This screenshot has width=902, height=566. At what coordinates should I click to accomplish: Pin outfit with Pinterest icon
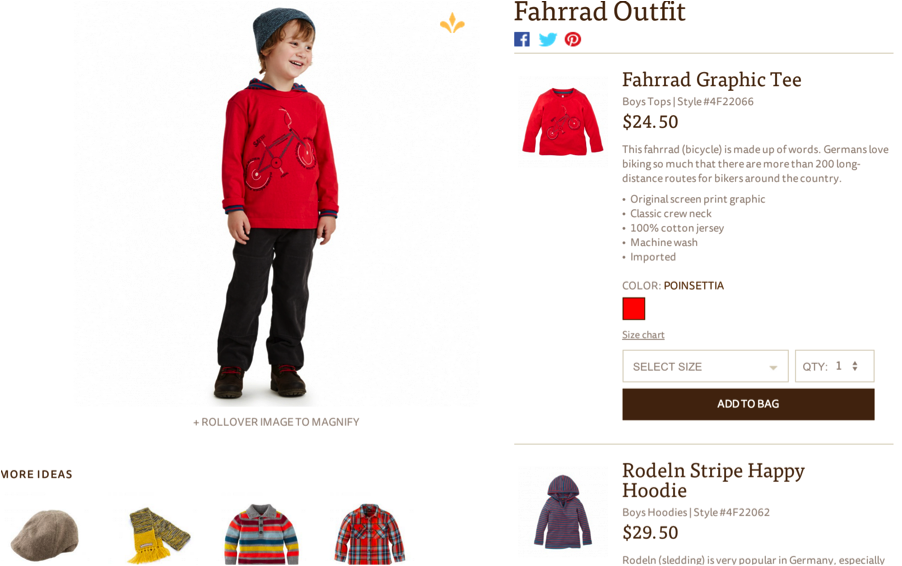pos(572,39)
